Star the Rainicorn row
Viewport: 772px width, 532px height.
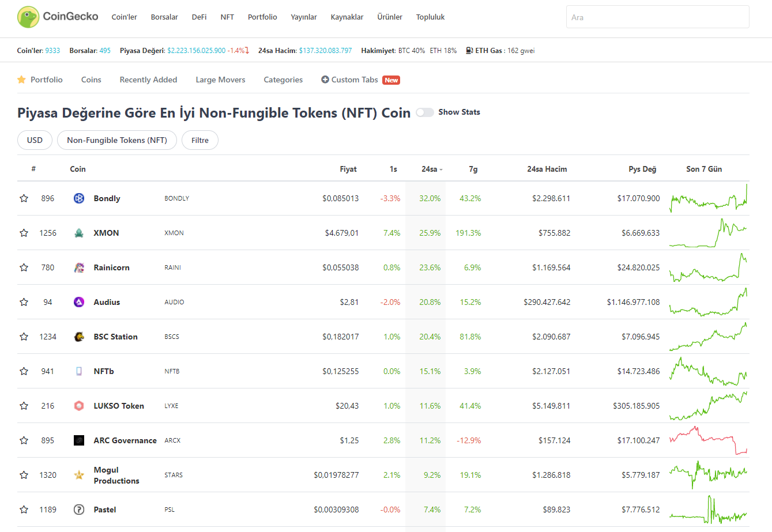coord(24,267)
